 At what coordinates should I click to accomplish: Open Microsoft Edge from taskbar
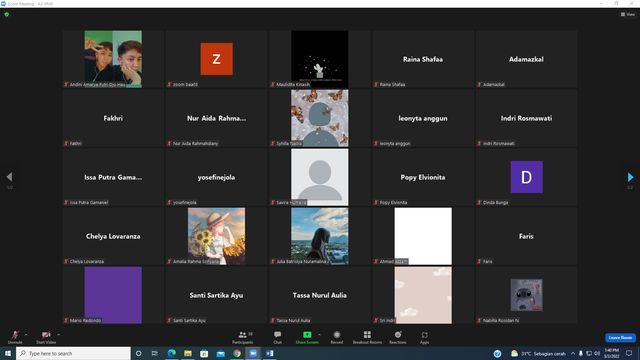pos(171,353)
